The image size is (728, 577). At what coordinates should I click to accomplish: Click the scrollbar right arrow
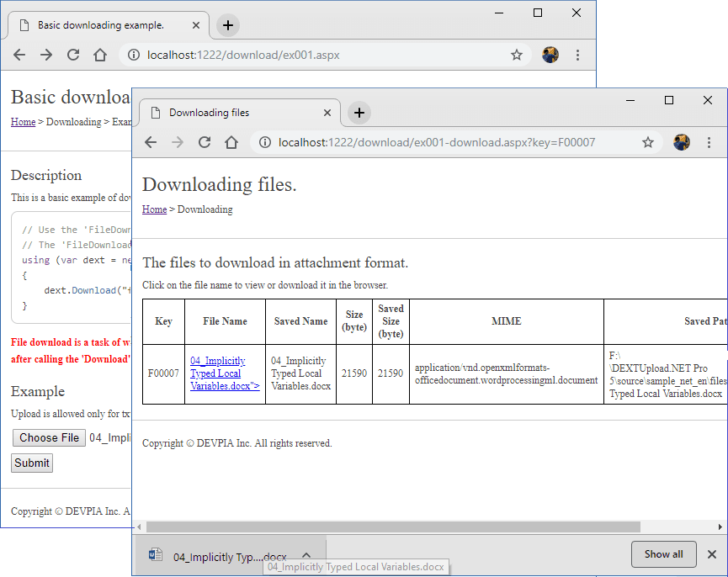(x=720, y=527)
